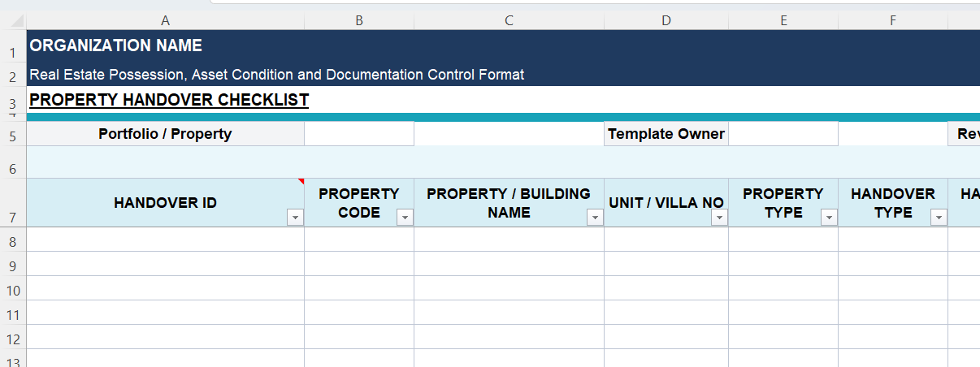Click the column E header

[x=783, y=21]
